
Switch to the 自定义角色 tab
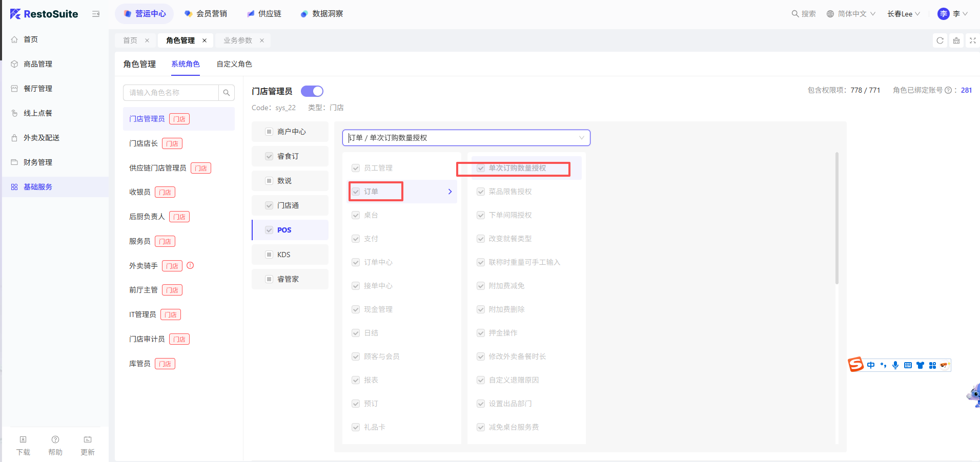click(234, 64)
